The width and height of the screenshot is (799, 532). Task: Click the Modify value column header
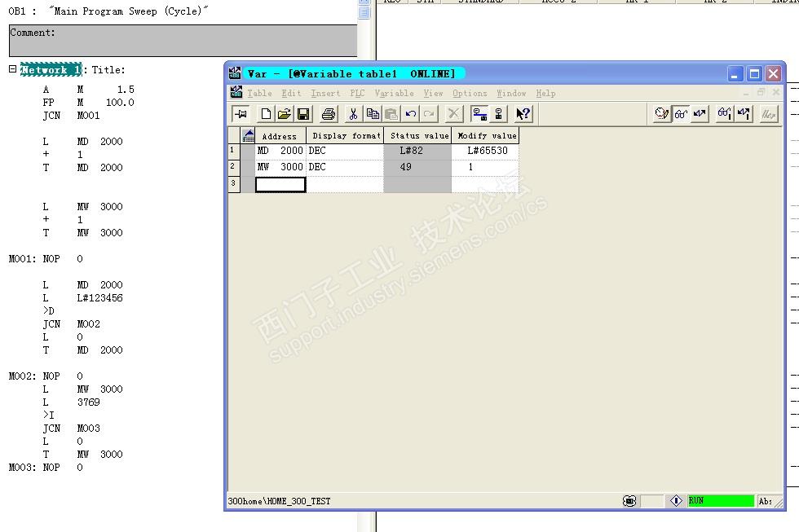click(x=486, y=136)
